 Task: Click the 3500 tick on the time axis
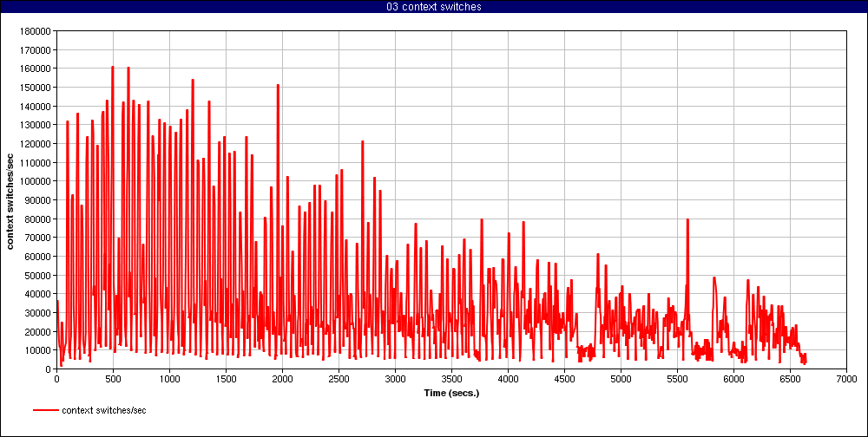[x=451, y=379]
